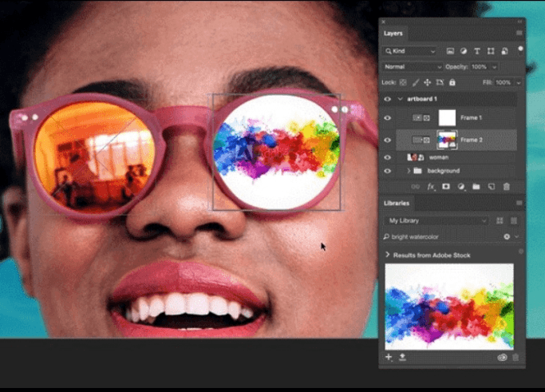The width and height of the screenshot is (545, 392).
Task: Filter layers by shape layers
Action: coord(491,51)
